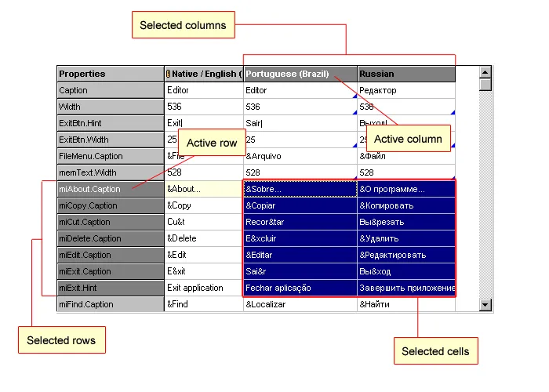549x392 pixels.
Task: Click the vertical scrollbar thumb
Action: point(485,85)
